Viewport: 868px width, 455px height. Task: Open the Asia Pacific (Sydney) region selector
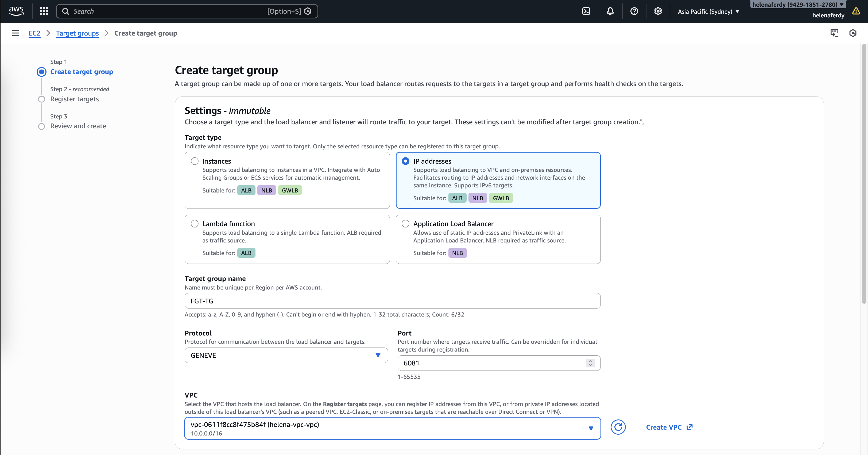[708, 11]
